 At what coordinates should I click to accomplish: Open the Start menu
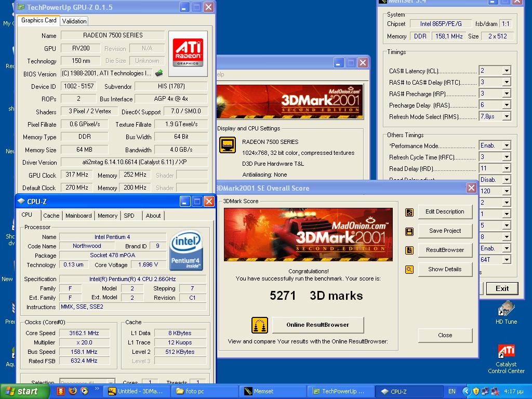[24, 391]
